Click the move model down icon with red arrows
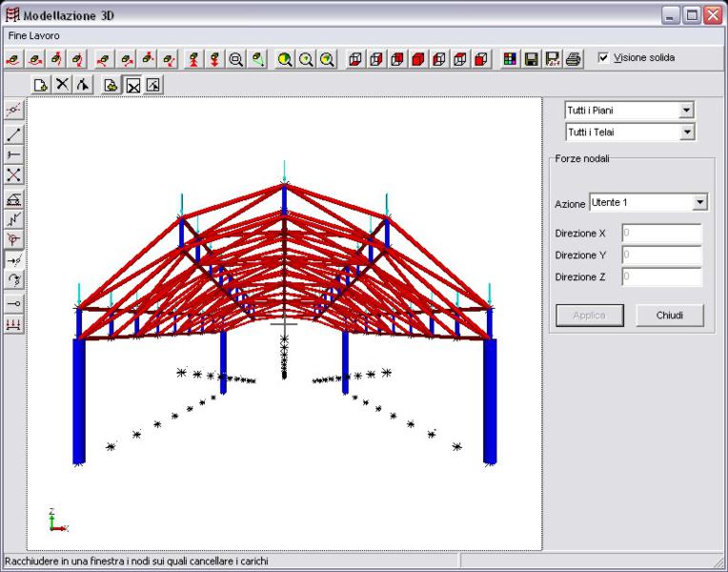The height and width of the screenshot is (572, 728). tap(215, 59)
